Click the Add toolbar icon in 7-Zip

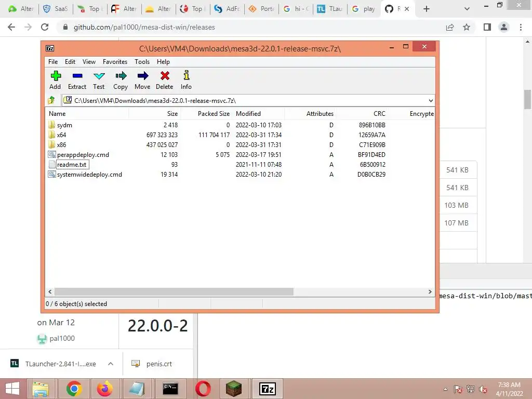56,76
